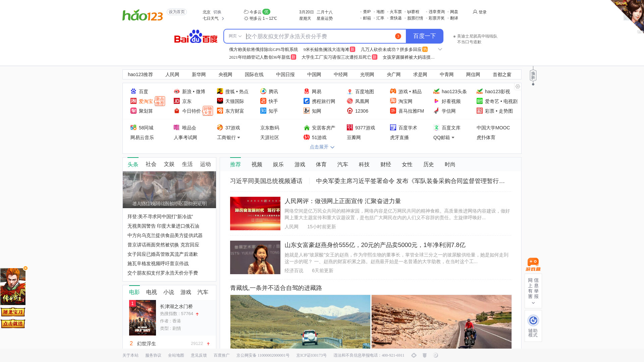The image size is (644, 362).
Task: Open the 火车票 quick link
Action: [x=396, y=12]
